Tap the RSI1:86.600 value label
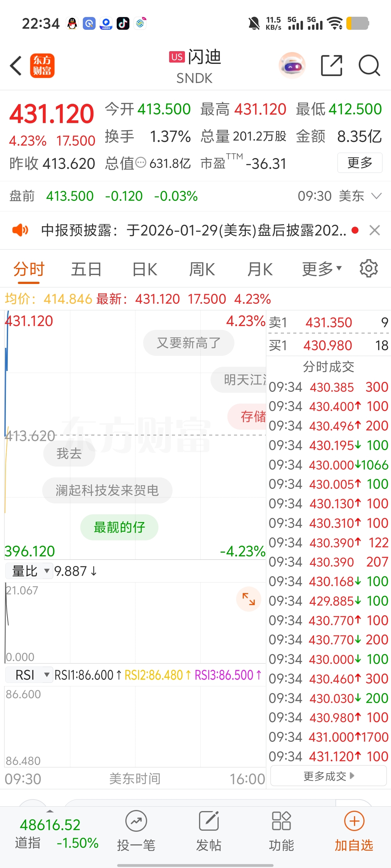 tap(88, 675)
